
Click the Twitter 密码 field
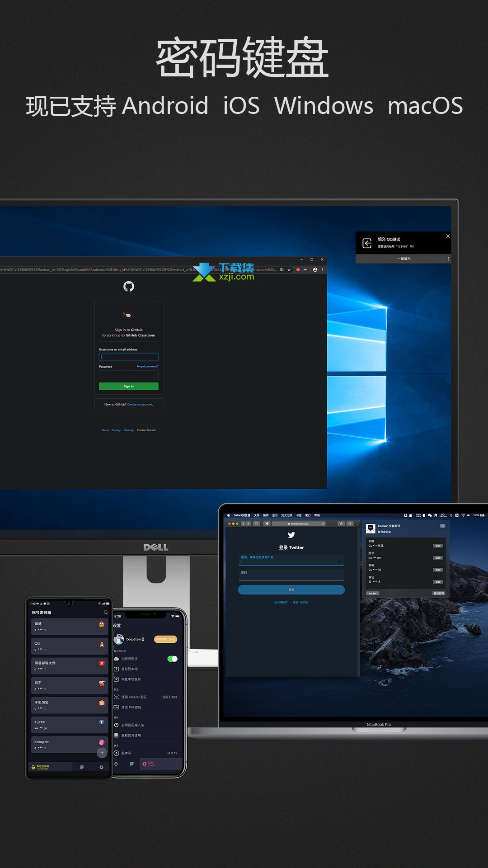(291, 575)
